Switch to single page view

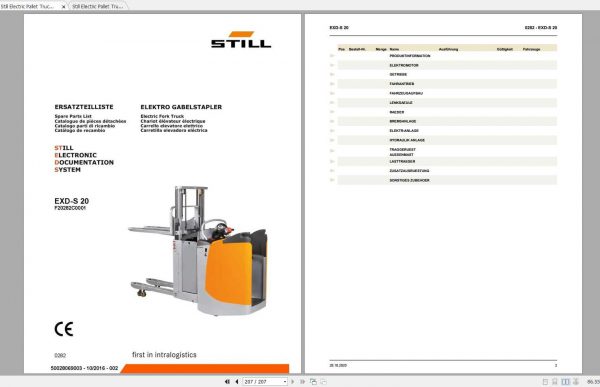545,382
